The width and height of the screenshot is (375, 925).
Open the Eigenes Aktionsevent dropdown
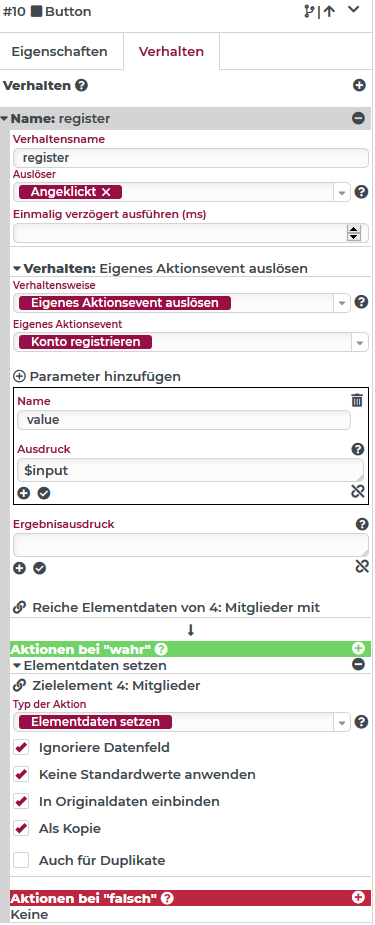[x=190, y=342]
